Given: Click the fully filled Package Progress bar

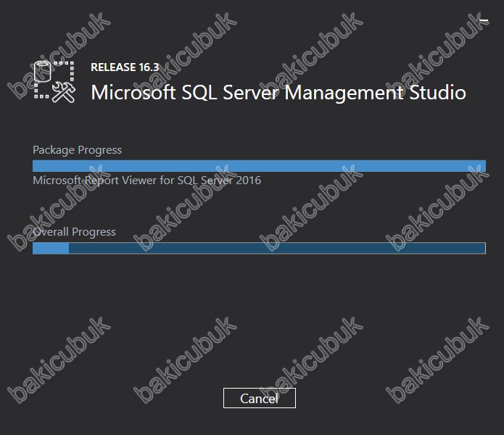Looking at the screenshot, I should click(x=259, y=166).
